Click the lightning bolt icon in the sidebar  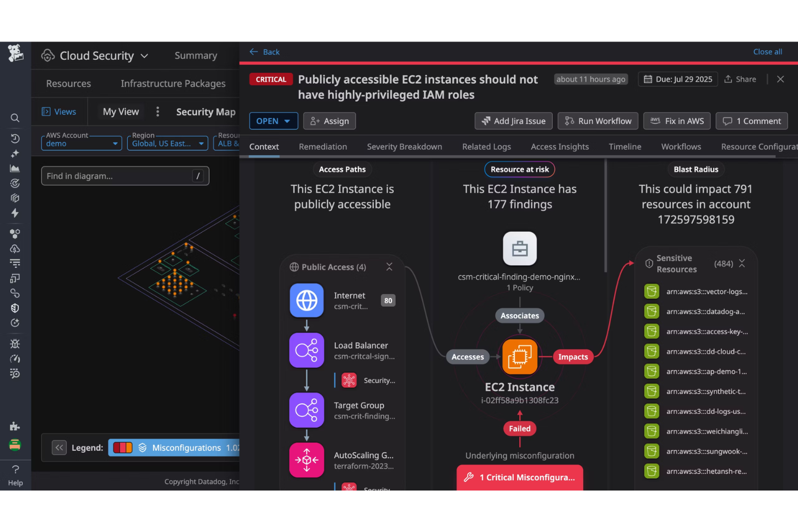(x=15, y=213)
